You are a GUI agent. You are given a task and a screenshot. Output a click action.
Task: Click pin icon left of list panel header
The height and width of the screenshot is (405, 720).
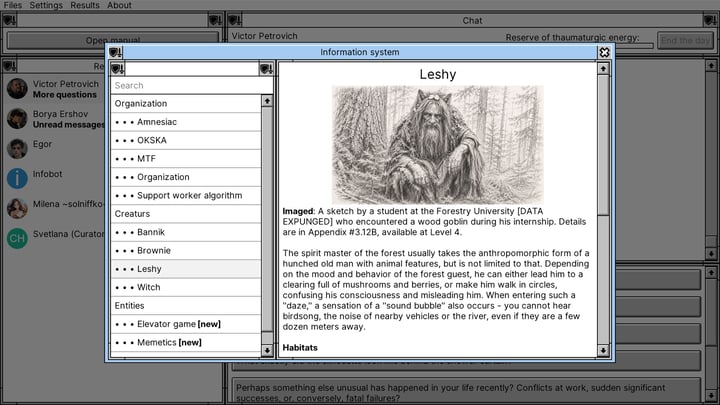[x=118, y=69]
